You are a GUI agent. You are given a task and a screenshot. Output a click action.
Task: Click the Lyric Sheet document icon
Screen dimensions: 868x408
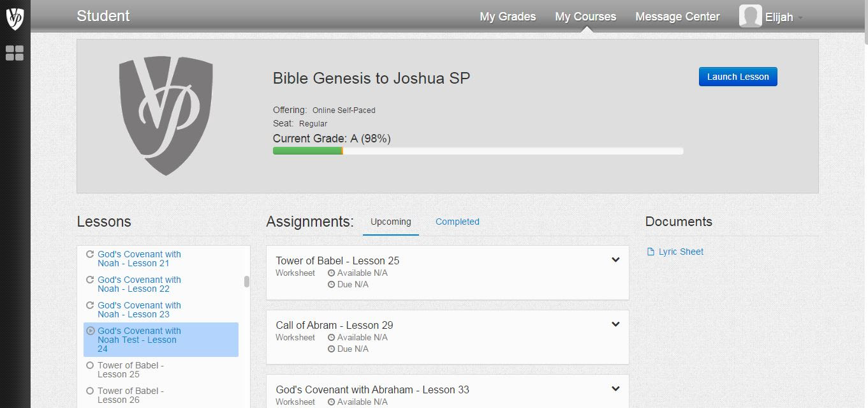[651, 252]
